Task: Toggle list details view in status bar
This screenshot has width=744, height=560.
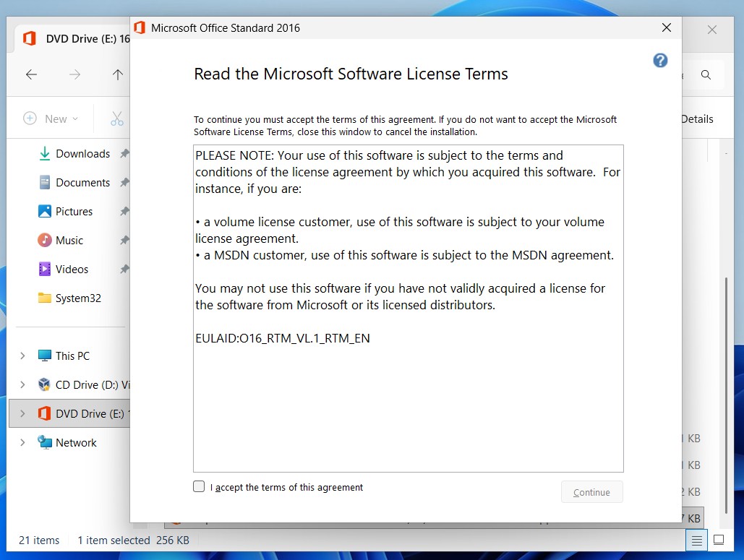Action: (696, 540)
